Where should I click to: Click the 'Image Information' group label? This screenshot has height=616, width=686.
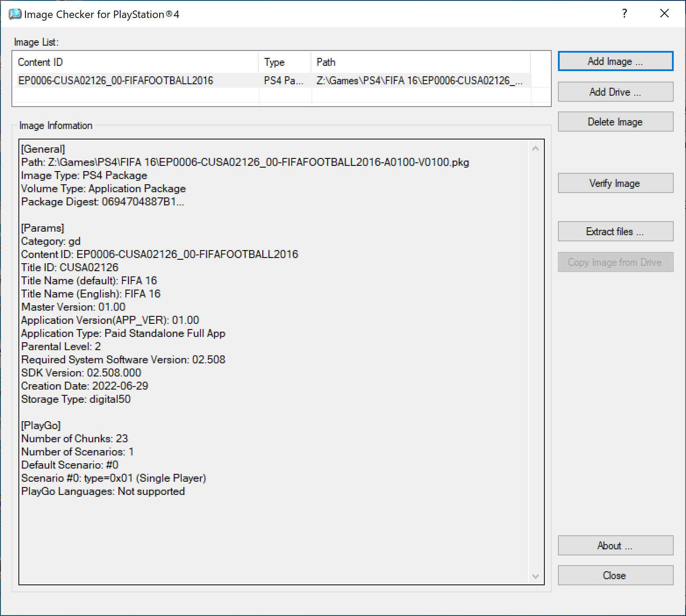coord(56,125)
